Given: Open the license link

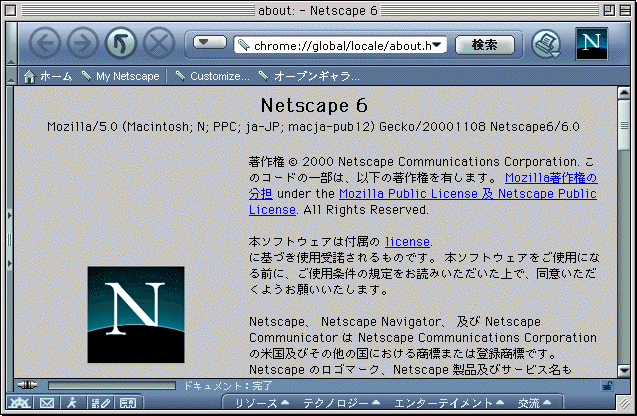Looking at the screenshot, I should (x=407, y=242).
